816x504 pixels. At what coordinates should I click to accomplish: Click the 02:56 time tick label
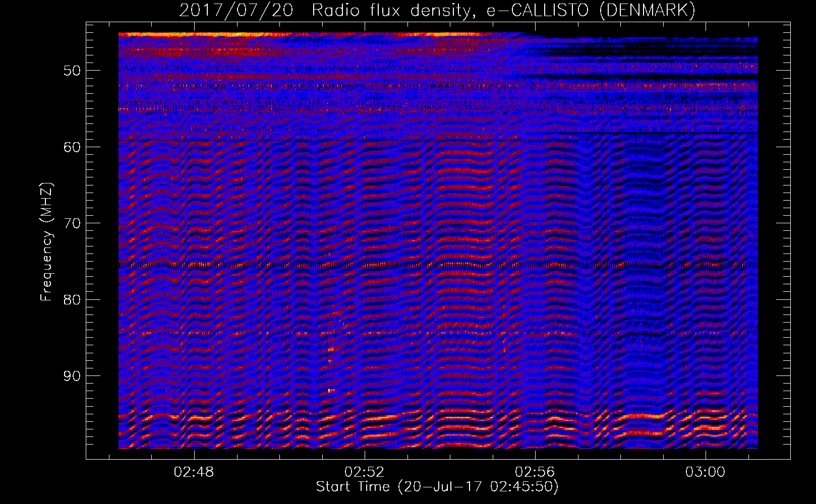click(x=535, y=472)
